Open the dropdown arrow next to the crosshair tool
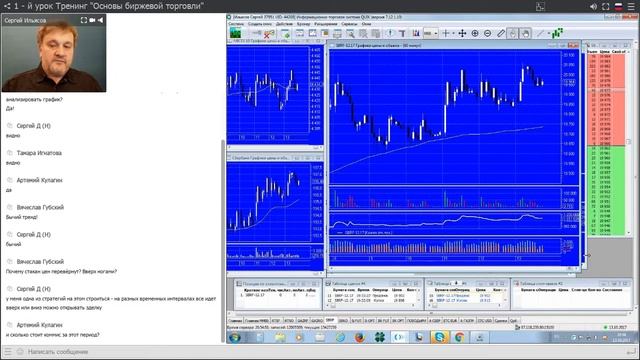 tap(453, 33)
